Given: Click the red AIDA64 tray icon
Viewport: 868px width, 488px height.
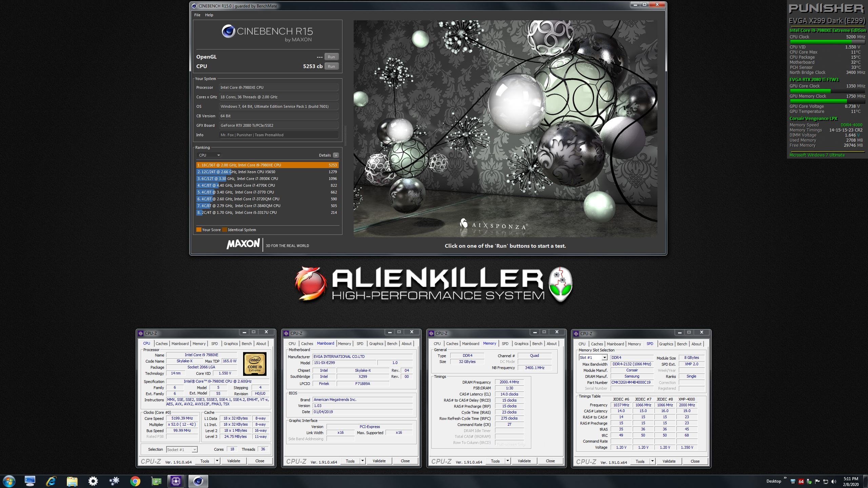Looking at the screenshot, I should tap(801, 481).
